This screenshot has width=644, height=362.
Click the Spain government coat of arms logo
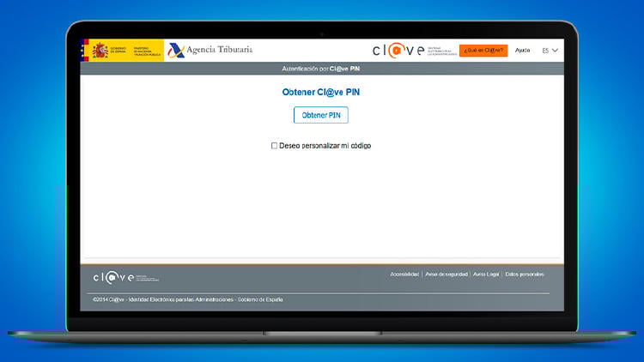(100, 50)
